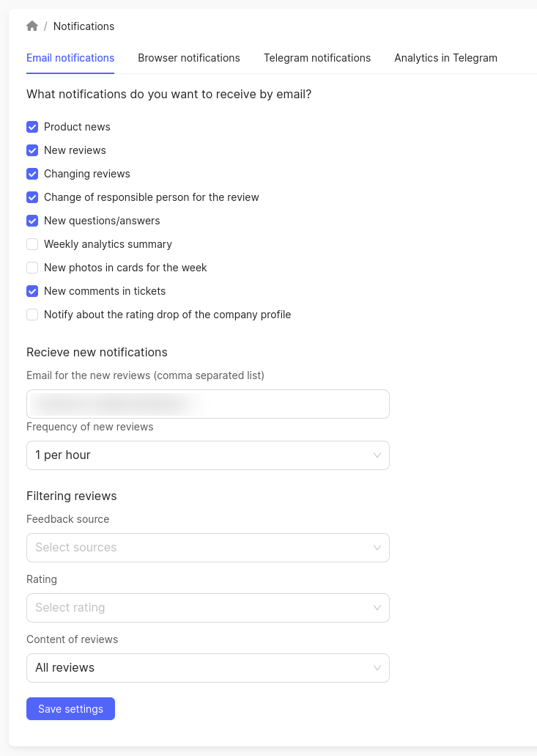Image resolution: width=537 pixels, height=756 pixels.
Task: Expand the Feedback source selector
Action: (x=207, y=548)
